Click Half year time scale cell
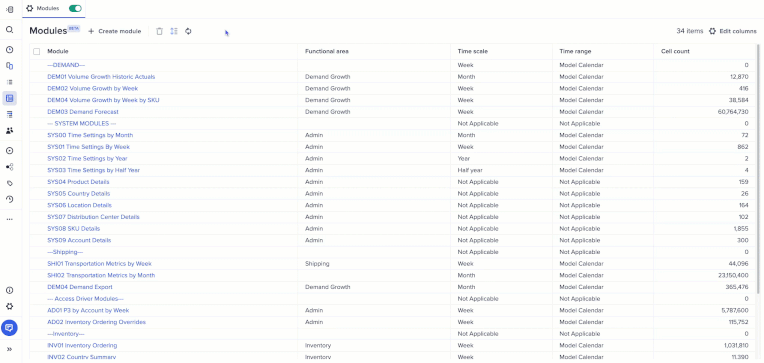 pyautogui.click(x=469, y=170)
